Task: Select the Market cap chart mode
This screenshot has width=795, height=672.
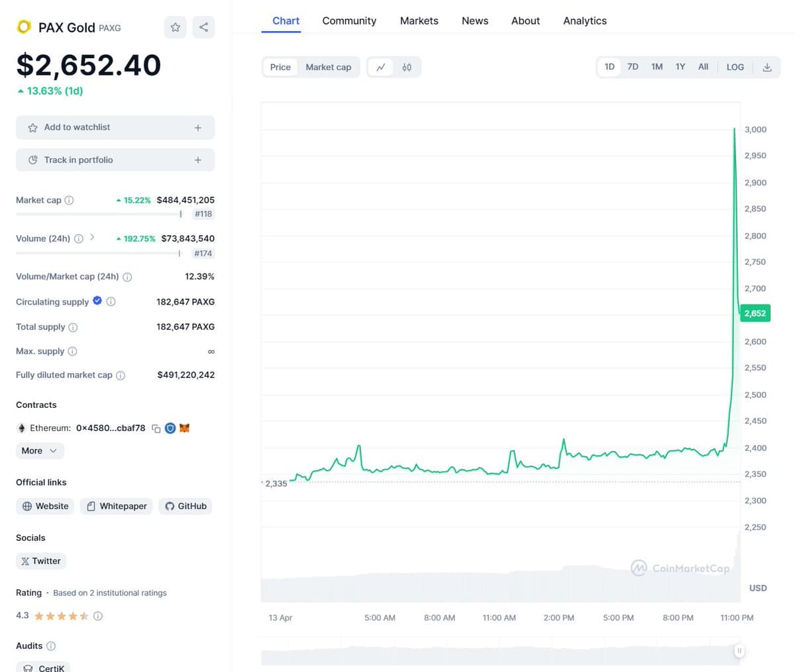Action: coord(329,67)
